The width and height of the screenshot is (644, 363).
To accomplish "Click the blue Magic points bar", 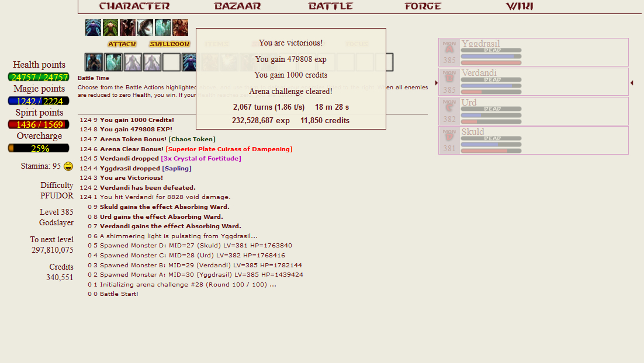I will pyautogui.click(x=39, y=100).
